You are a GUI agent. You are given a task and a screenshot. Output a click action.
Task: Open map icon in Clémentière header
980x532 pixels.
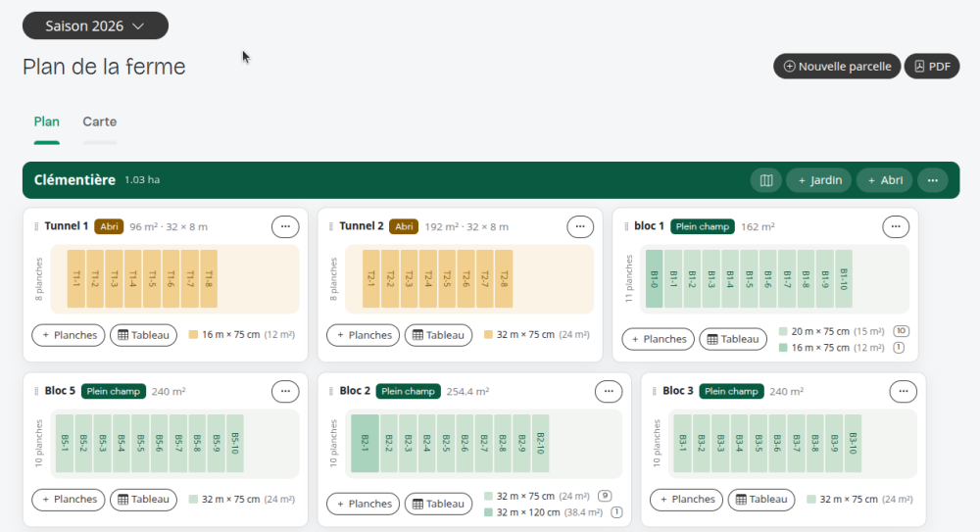point(765,180)
